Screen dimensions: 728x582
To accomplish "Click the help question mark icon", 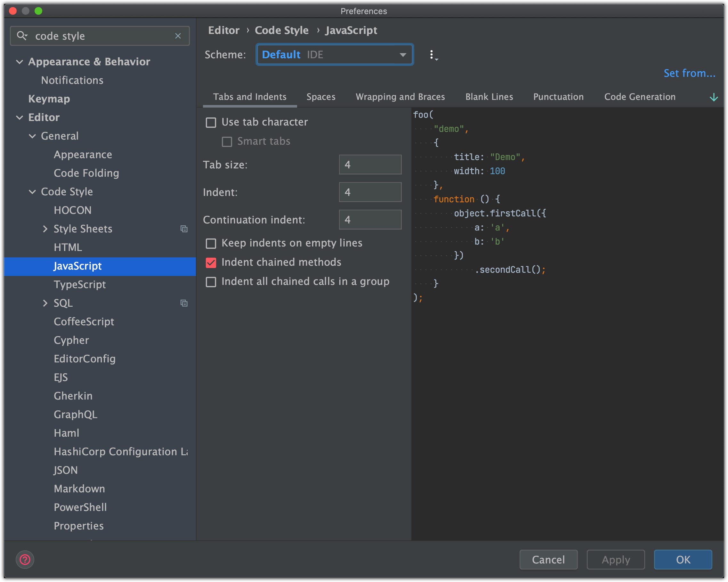I will 25,559.
